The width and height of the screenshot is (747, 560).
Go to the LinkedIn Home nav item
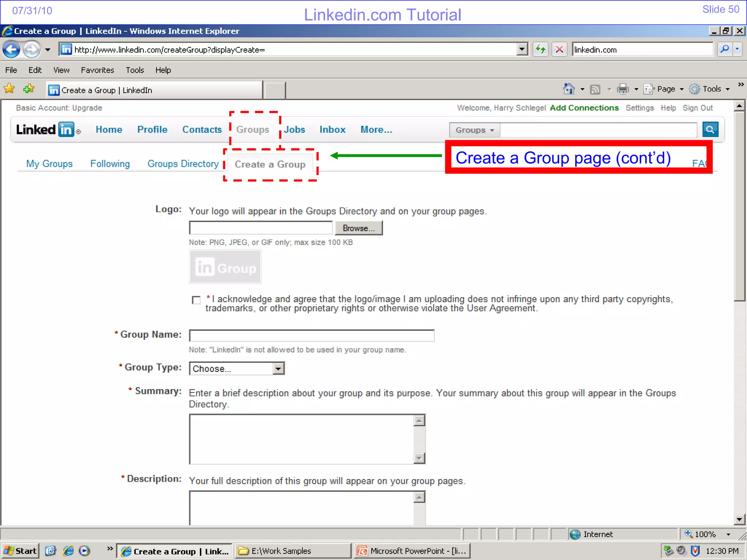pyautogui.click(x=109, y=129)
